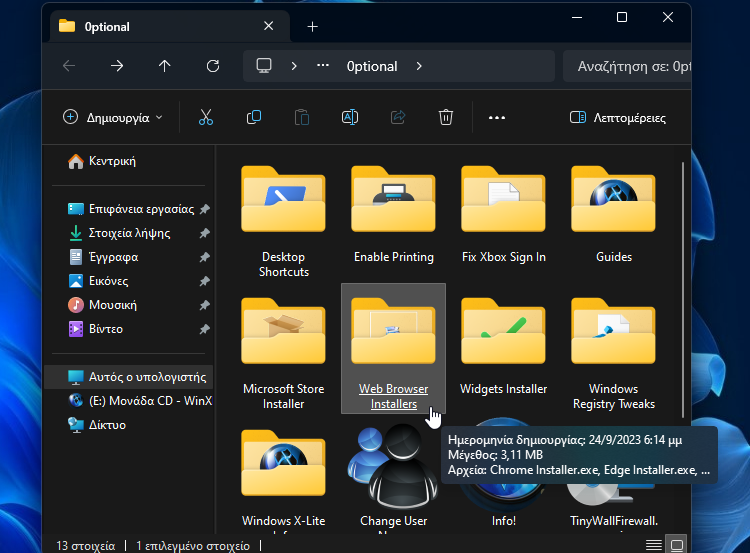Open Βίντεο videos in sidebar

click(96, 329)
